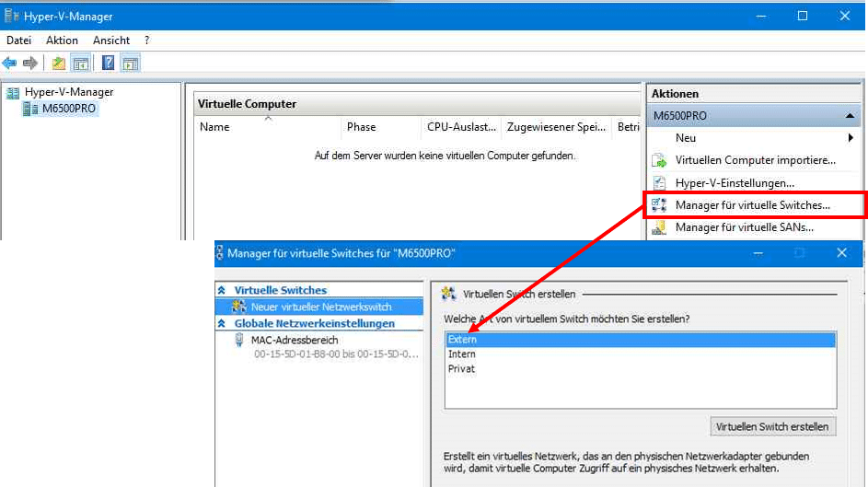The width and height of the screenshot is (868, 487).
Task: Click the Hyper-V-Manager root tree icon
Action: [13, 92]
